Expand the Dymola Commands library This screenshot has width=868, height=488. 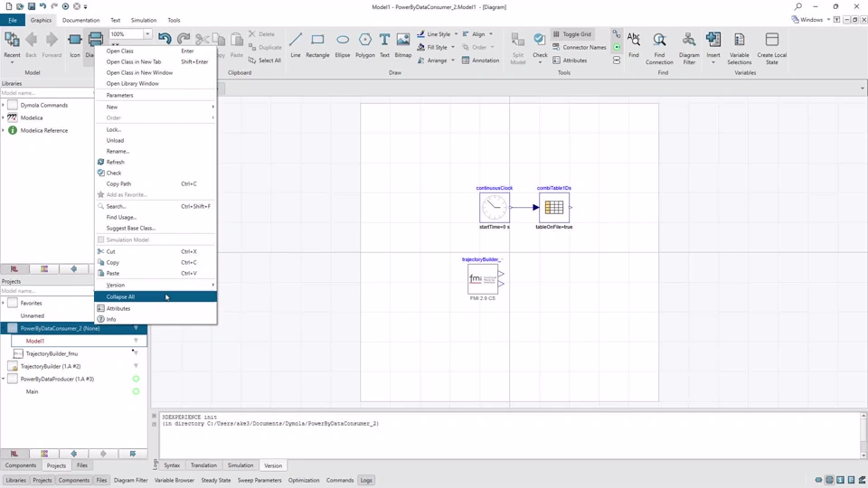(4, 105)
